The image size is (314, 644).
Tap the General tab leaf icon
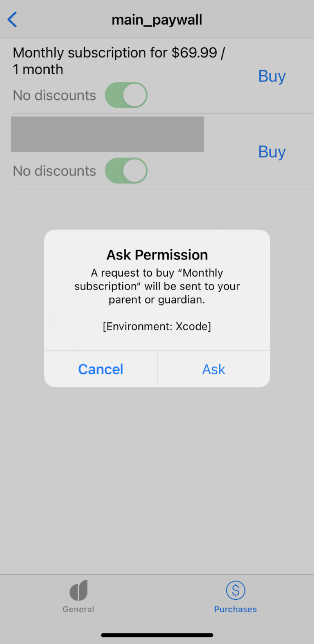[x=79, y=590]
